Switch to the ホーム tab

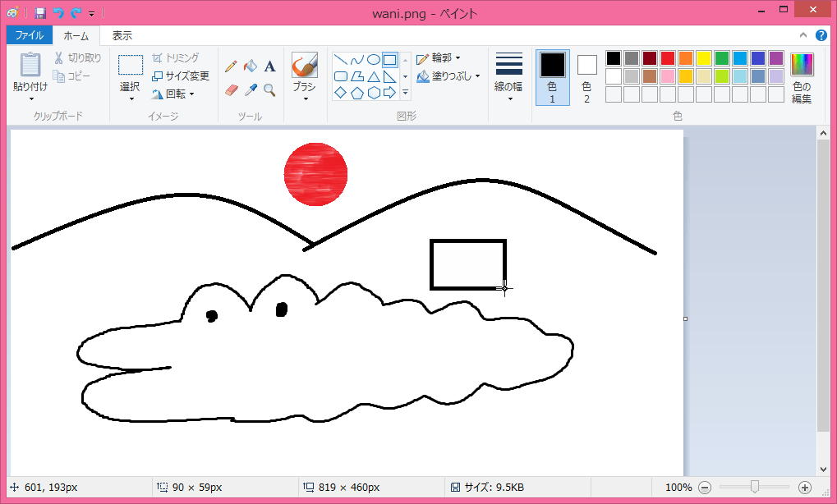tap(76, 36)
